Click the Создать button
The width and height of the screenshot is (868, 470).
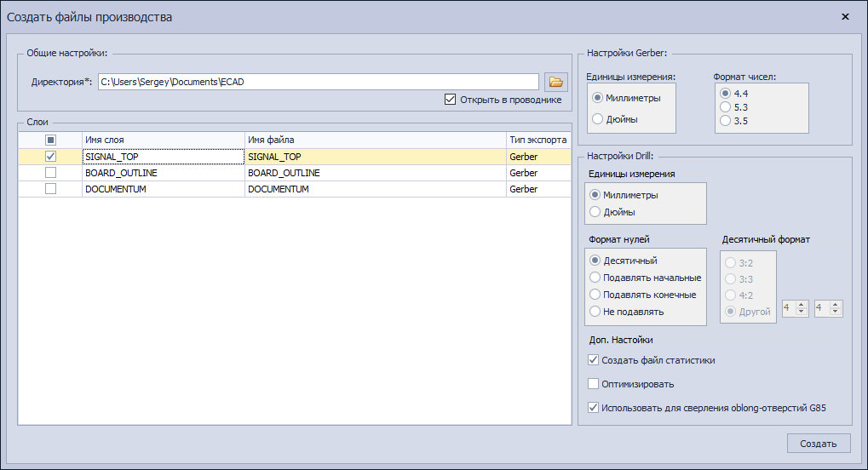click(819, 444)
